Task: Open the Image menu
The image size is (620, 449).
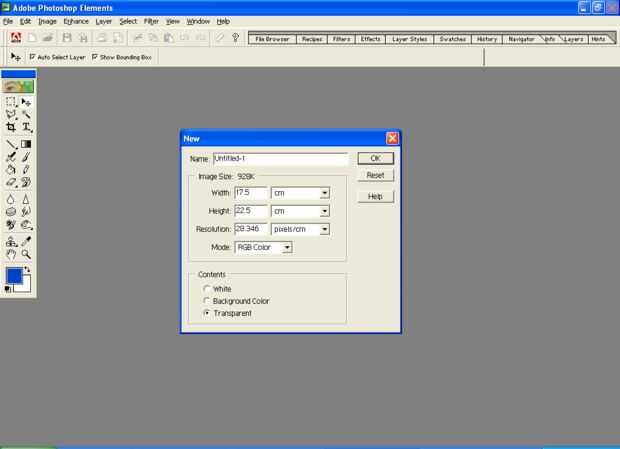Action: (47, 21)
